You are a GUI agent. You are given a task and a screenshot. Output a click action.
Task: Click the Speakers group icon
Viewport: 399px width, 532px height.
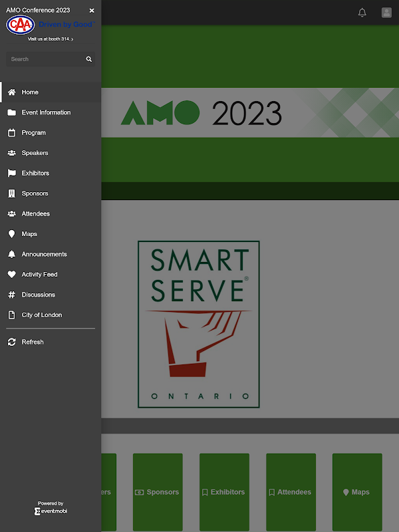point(11,153)
